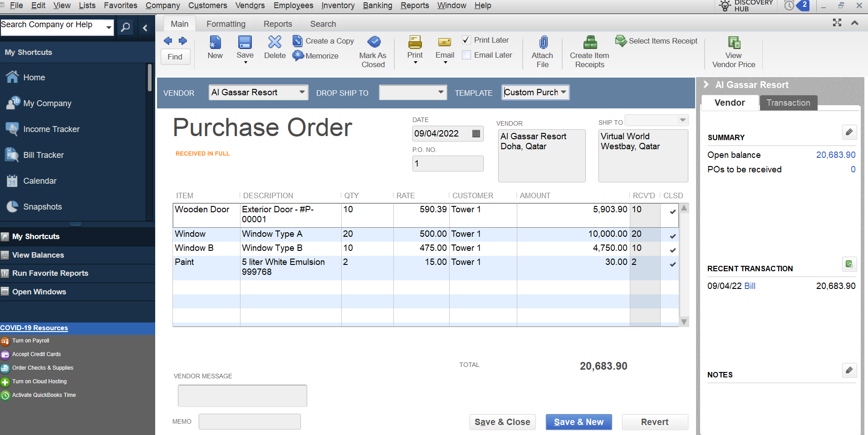Toggle ribbon full-screen expand icon
Viewport: 868px width, 435px height.
coord(837,23)
